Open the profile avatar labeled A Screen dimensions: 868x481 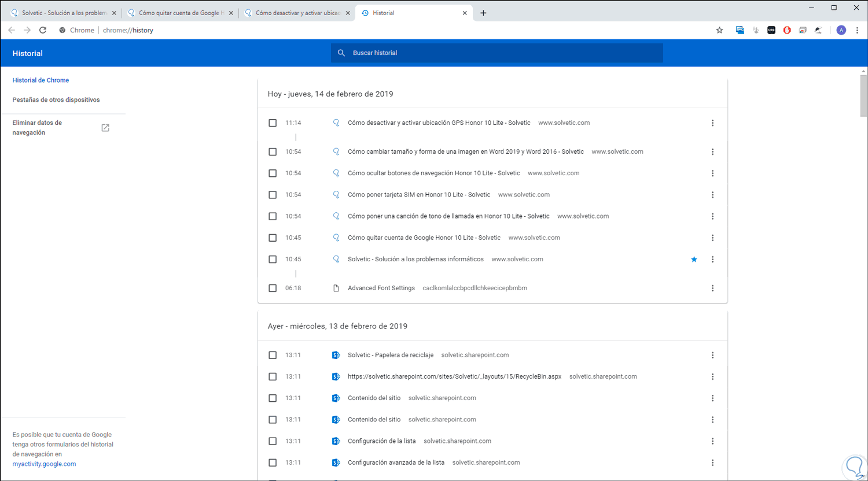coord(841,30)
